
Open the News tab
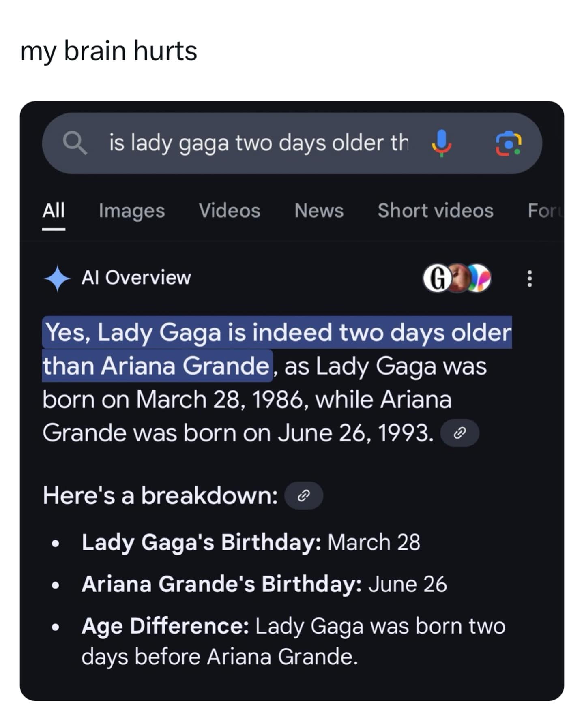click(x=319, y=211)
